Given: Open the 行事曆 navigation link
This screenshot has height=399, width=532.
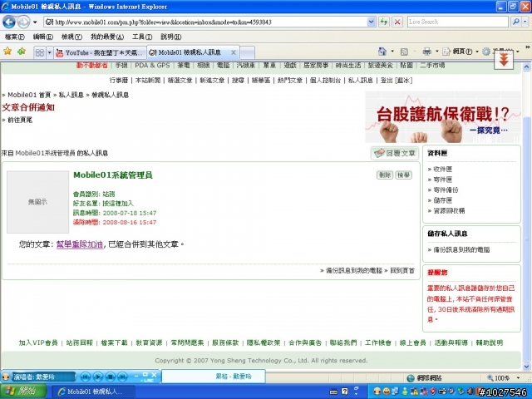Looking at the screenshot, I should pyautogui.click(x=119, y=81).
